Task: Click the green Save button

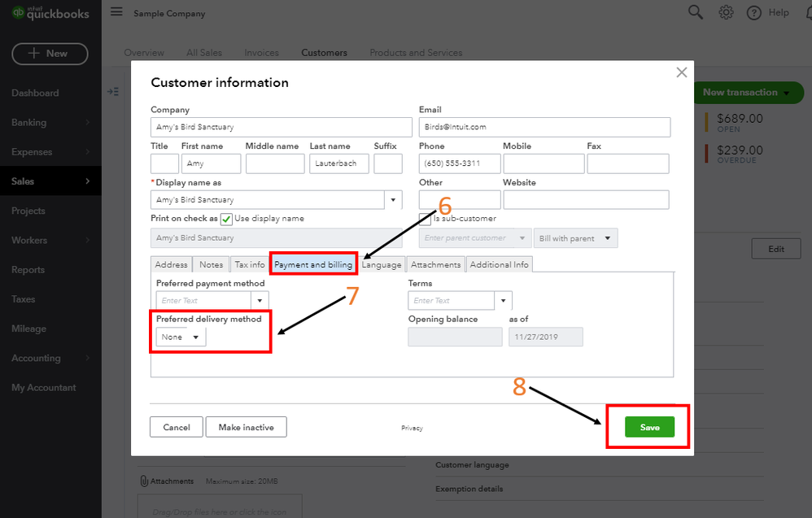Action: coord(649,427)
